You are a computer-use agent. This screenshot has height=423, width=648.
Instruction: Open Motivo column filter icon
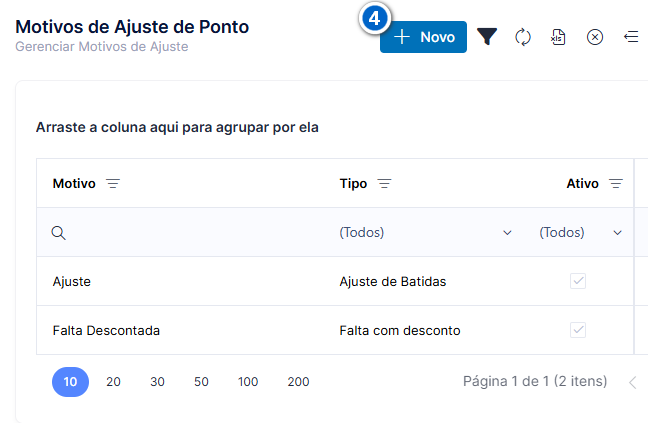click(x=113, y=183)
